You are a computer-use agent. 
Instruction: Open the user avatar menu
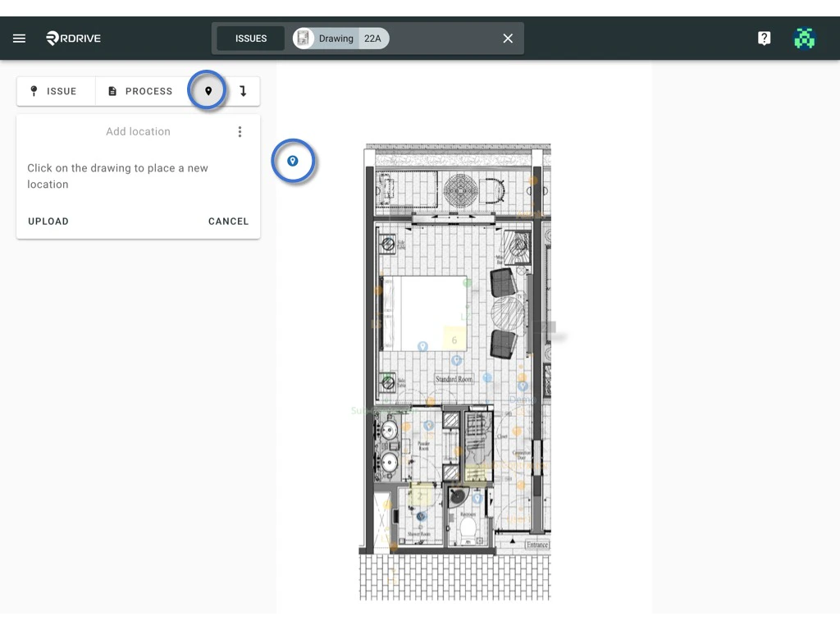(x=804, y=39)
